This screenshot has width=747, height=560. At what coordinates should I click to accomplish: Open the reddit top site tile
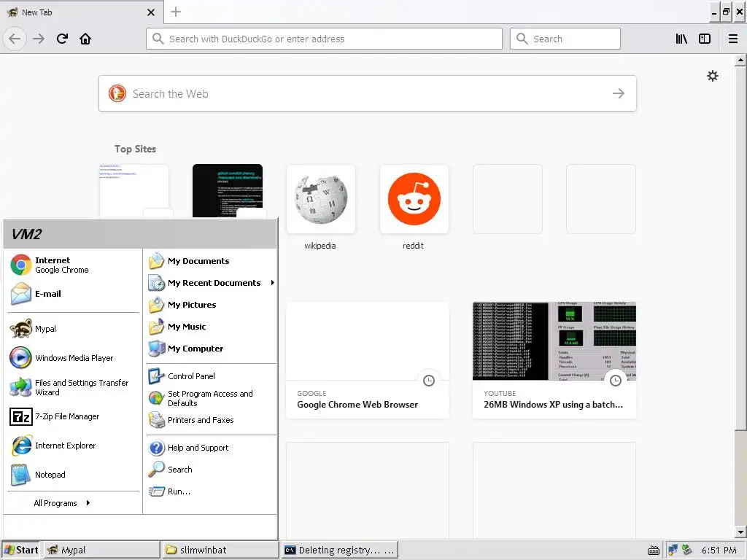(x=414, y=199)
